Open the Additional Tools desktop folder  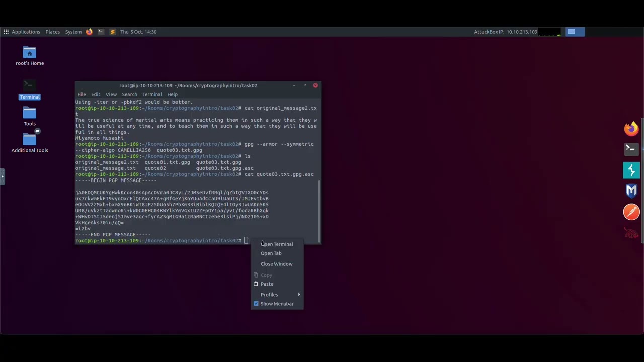tap(30, 142)
